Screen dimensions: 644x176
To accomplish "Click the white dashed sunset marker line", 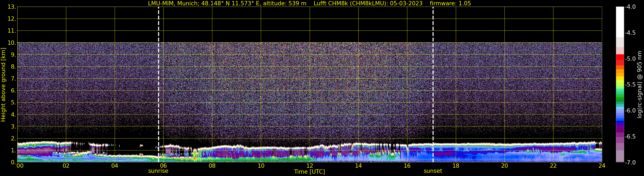I will (x=433, y=85).
